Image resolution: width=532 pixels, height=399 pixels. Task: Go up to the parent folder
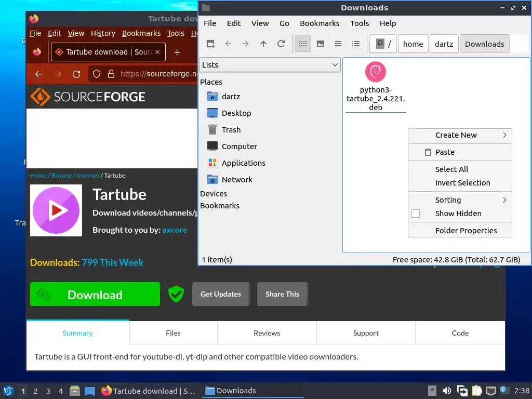tap(263, 44)
